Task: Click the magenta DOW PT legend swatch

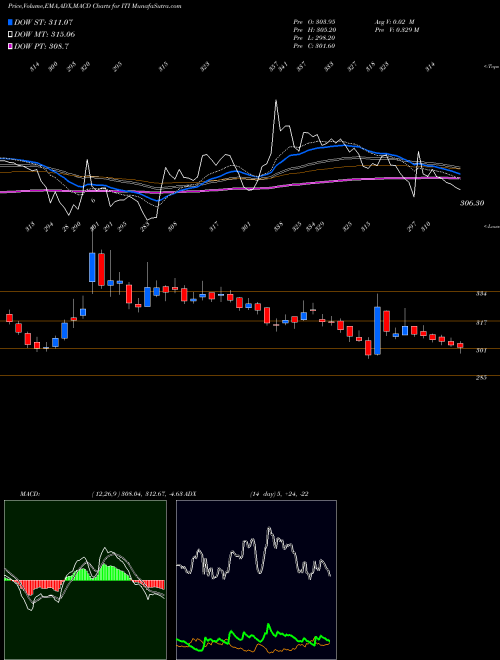Action: [10, 46]
